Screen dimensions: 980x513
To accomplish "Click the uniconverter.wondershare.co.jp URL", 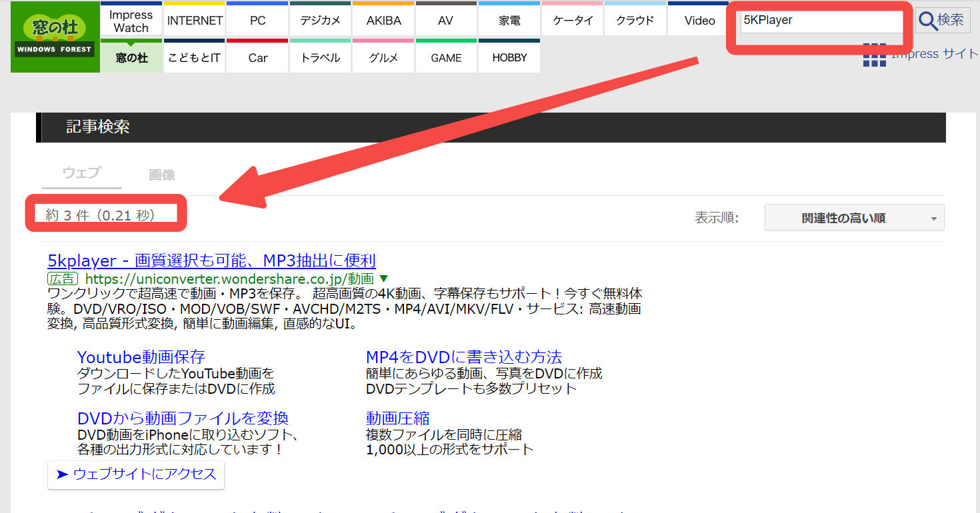I will pyautogui.click(x=229, y=278).
